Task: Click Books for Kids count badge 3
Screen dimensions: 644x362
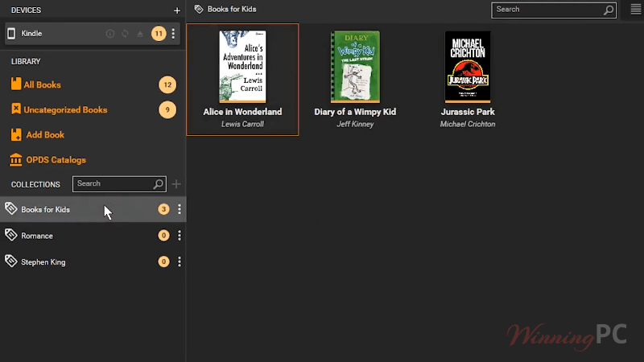Action: pyautogui.click(x=163, y=209)
